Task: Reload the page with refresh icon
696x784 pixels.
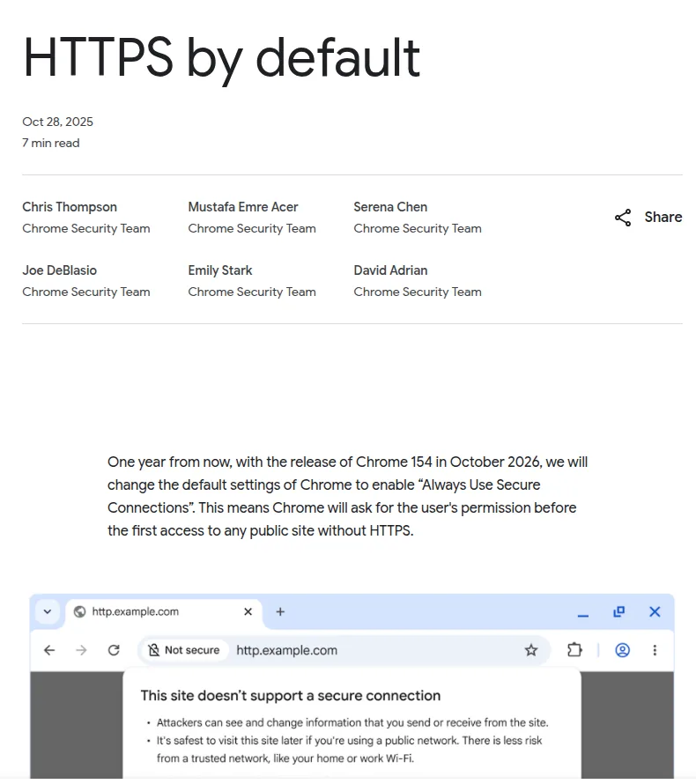Action: pos(114,650)
